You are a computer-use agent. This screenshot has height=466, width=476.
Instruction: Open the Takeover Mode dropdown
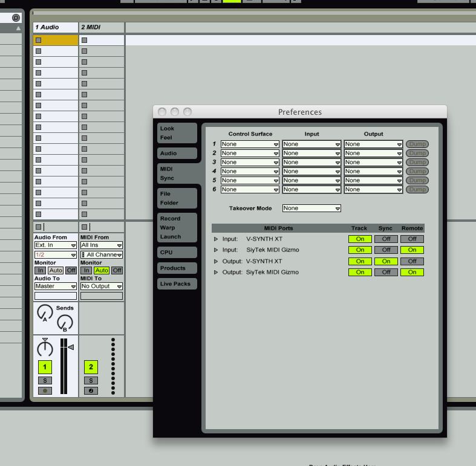click(311, 208)
